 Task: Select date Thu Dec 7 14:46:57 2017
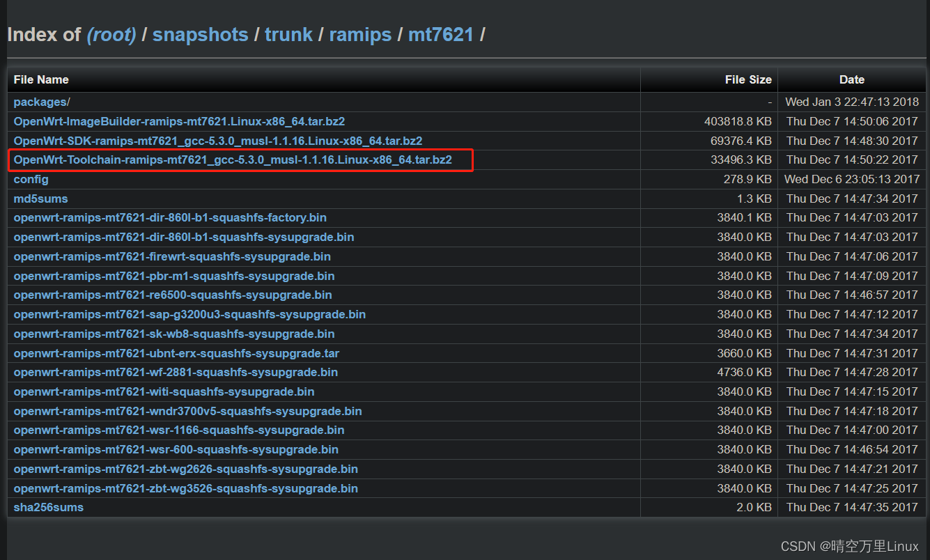852,295
